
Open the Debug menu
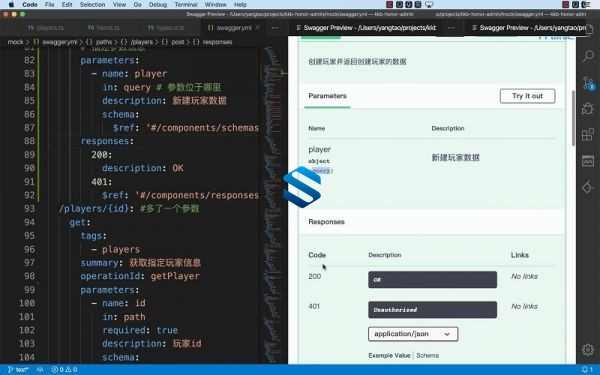pyautogui.click(x=158, y=5)
